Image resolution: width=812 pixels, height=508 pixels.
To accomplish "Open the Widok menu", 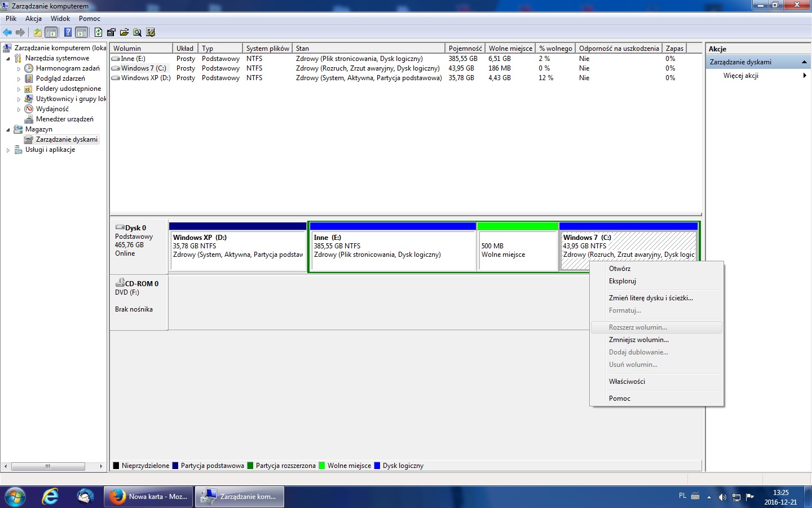I will tap(60, 19).
